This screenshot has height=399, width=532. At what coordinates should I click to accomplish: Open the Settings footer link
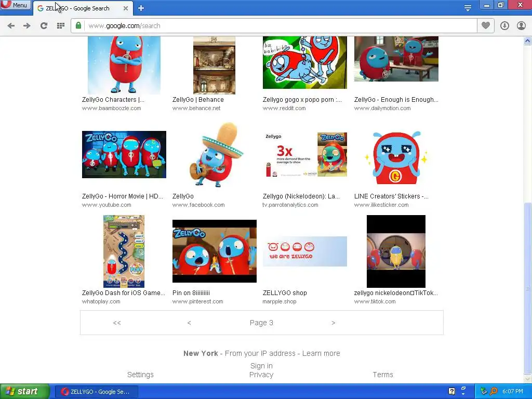140,375
